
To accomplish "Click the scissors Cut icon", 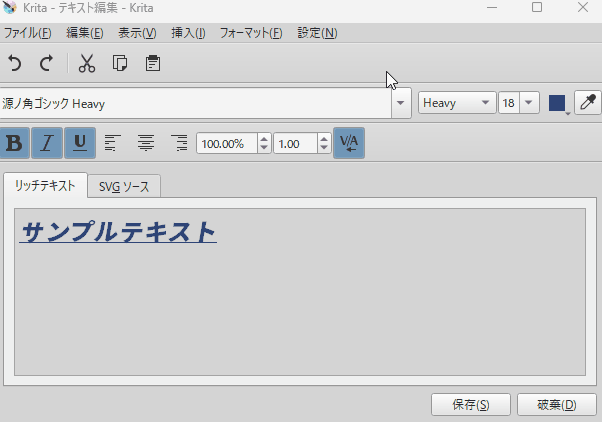I will click(x=87, y=64).
